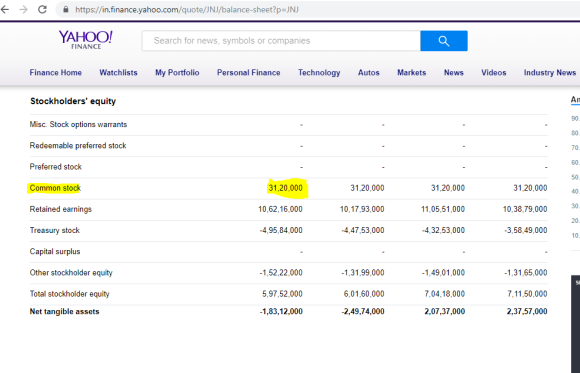Image resolution: width=580 pixels, height=373 pixels.
Task: Select Capital surplus row label
Action: click(55, 251)
